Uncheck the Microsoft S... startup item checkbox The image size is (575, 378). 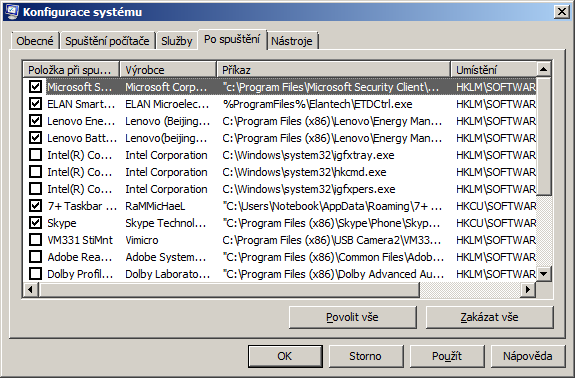pyautogui.click(x=35, y=87)
